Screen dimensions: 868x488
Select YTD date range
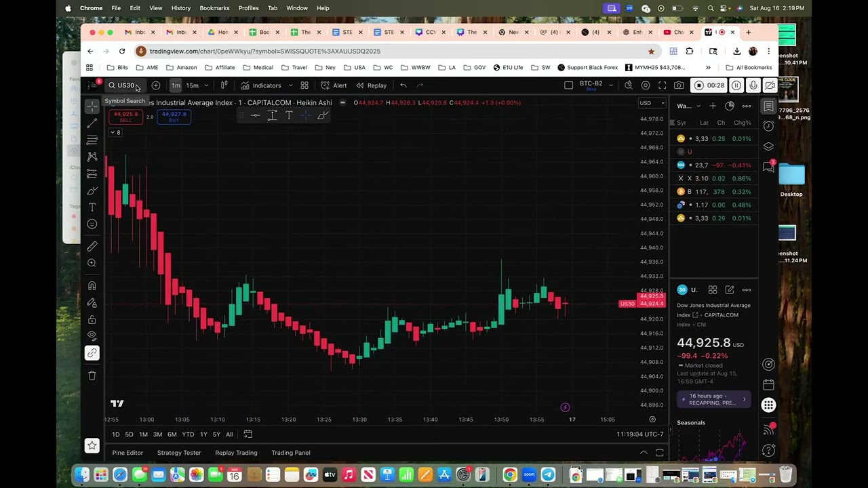click(x=188, y=434)
